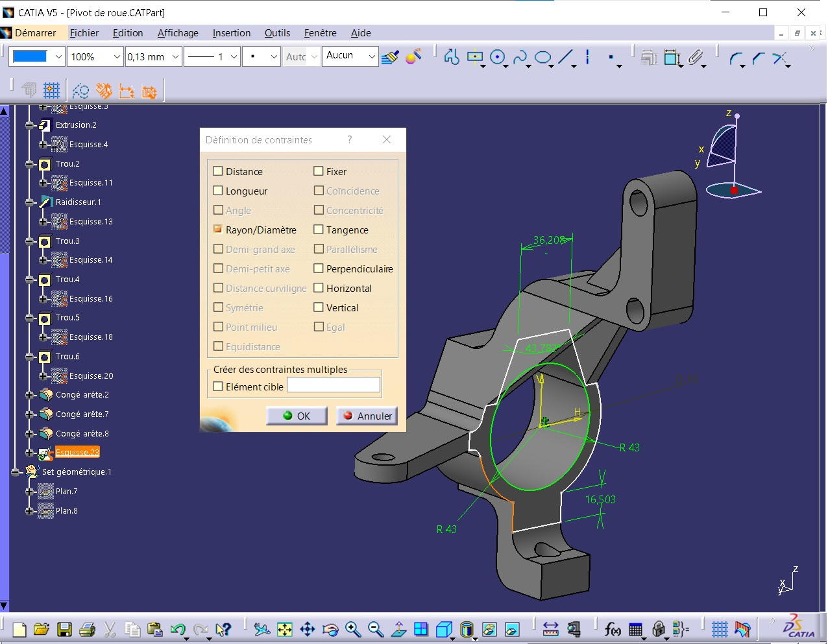
Task: Select the Rectangle sketch tool
Action: (x=475, y=57)
